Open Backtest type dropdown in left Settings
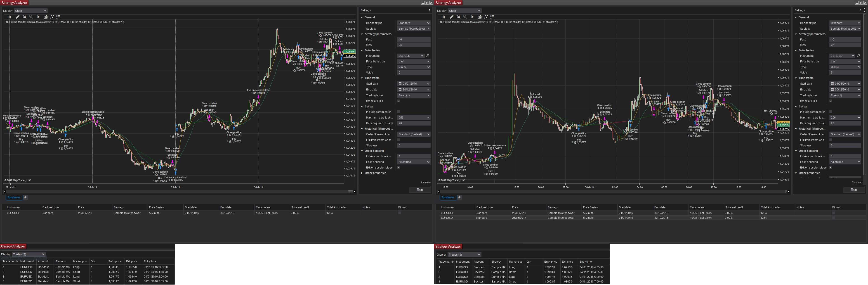 pyautogui.click(x=413, y=23)
